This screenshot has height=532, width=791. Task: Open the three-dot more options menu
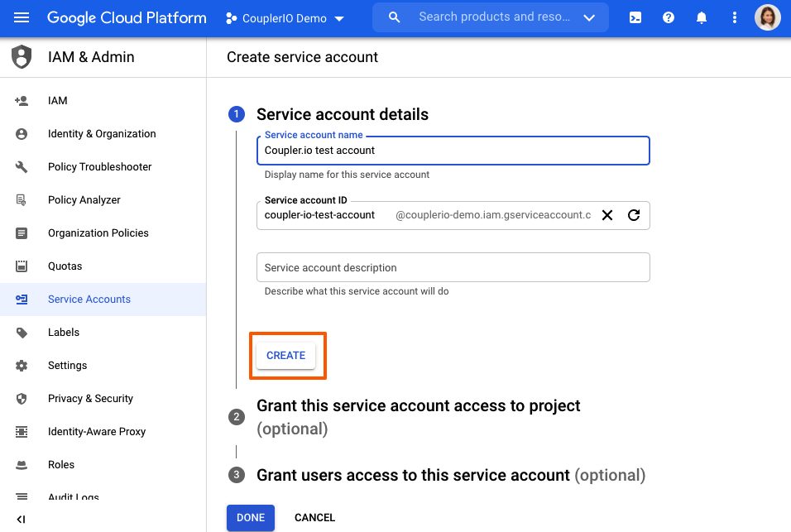(735, 17)
